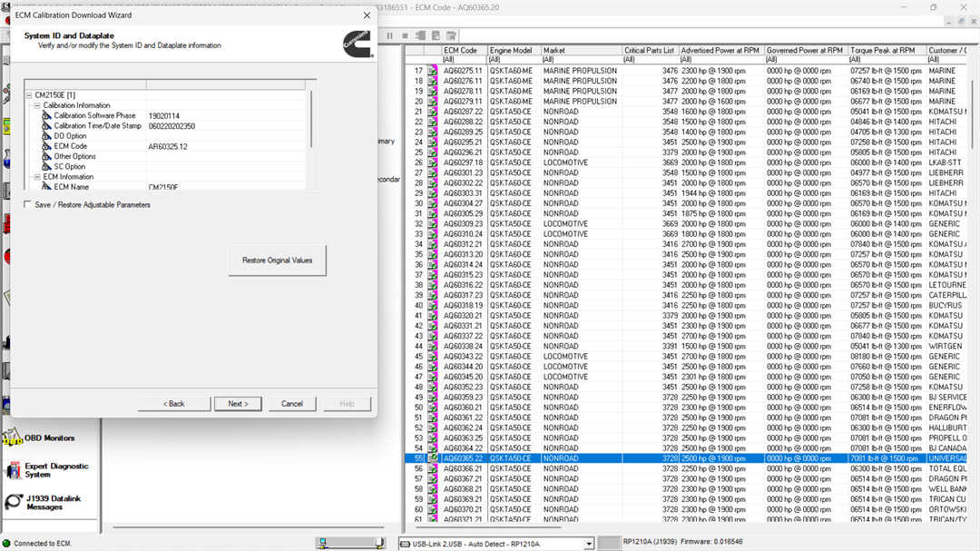Collapse the Calibration Information node
Screen dimensions: 980x551
click(37, 105)
